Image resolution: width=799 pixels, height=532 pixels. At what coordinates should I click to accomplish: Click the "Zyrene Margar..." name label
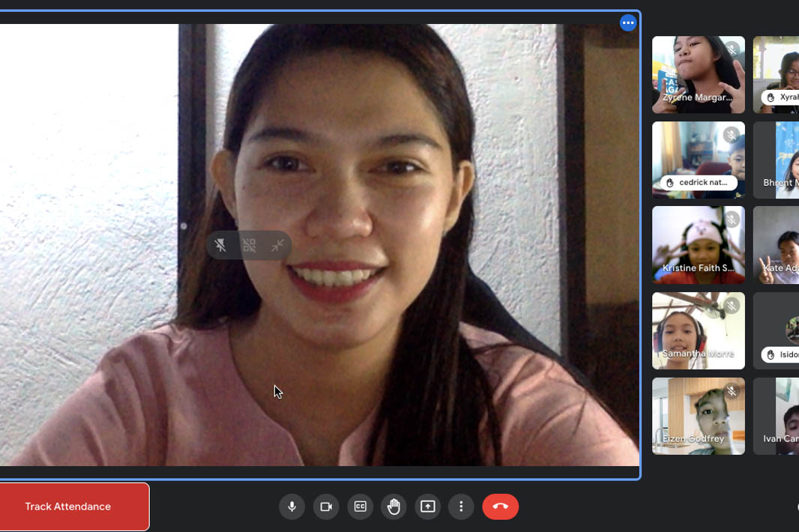[x=697, y=97]
